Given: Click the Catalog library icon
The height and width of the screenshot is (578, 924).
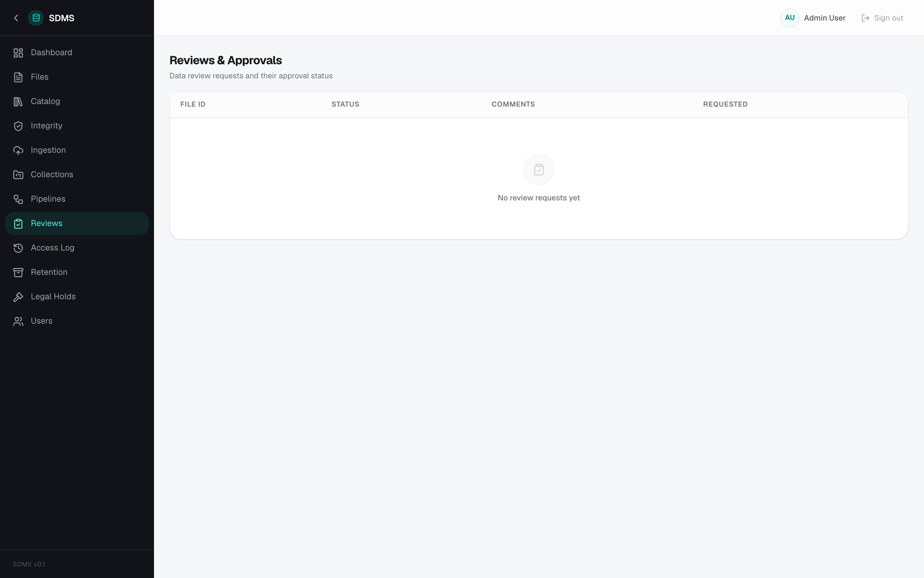Looking at the screenshot, I should click(18, 102).
